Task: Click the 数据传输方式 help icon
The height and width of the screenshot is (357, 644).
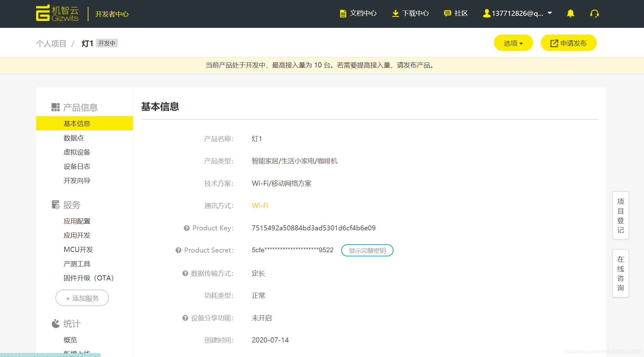Action: tap(185, 273)
